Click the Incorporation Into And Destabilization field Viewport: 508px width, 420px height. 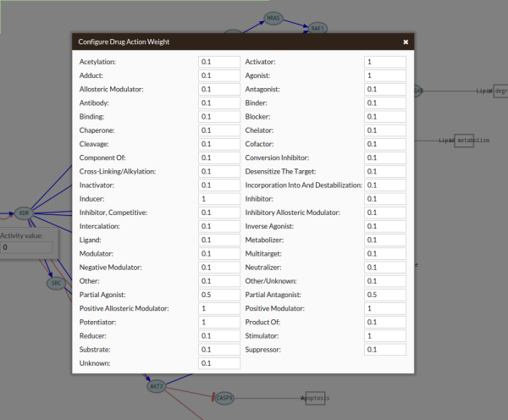(x=385, y=185)
